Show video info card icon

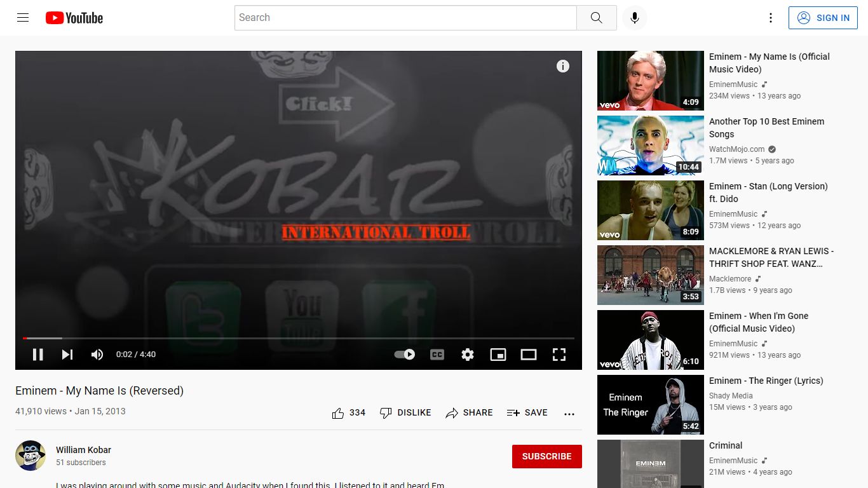click(x=563, y=66)
